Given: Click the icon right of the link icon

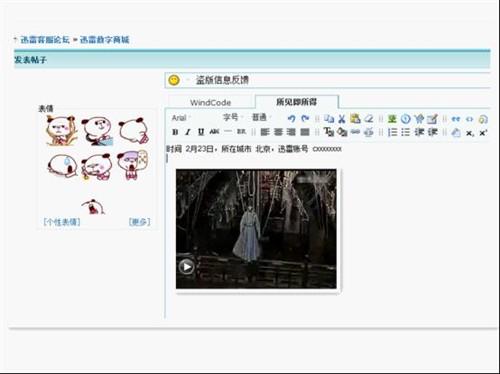Looking at the screenshot, I should coord(368,132).
